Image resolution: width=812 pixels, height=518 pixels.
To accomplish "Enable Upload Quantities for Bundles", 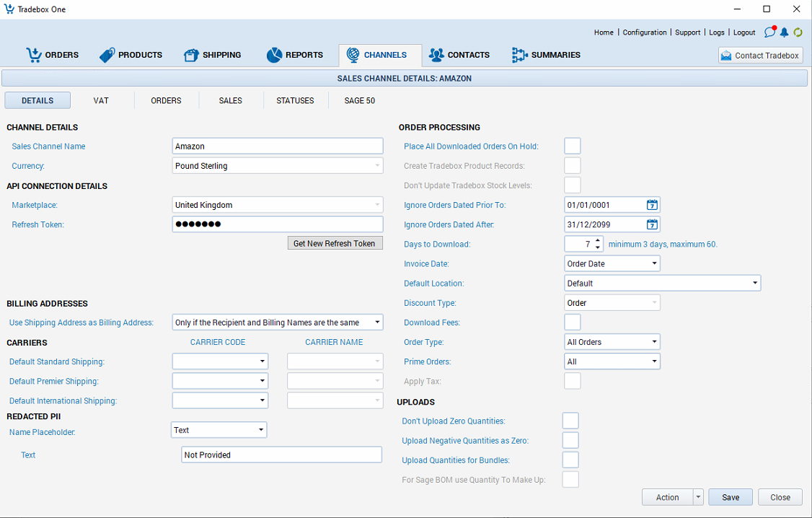I will coord(570,460).
